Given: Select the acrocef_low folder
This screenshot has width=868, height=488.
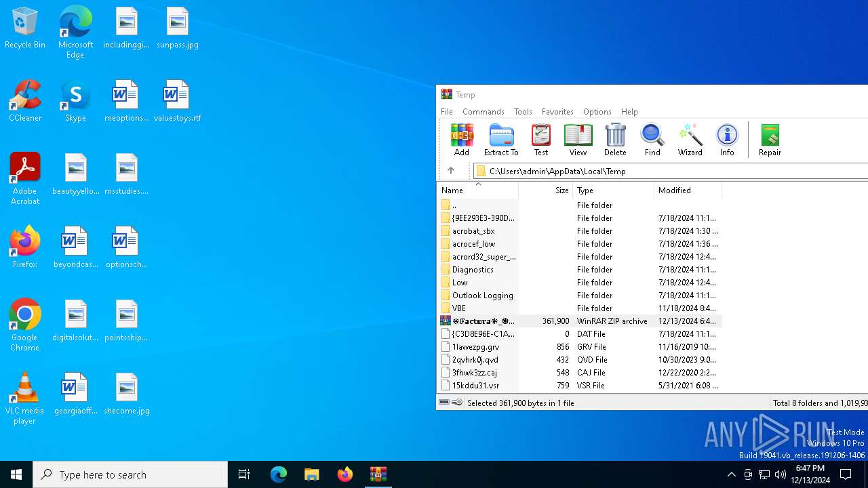Looking at the screenshot, I should tap(580, 243).
